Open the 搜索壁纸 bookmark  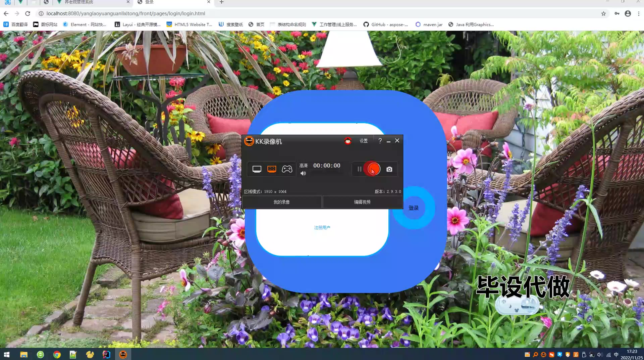pos(231,25)
